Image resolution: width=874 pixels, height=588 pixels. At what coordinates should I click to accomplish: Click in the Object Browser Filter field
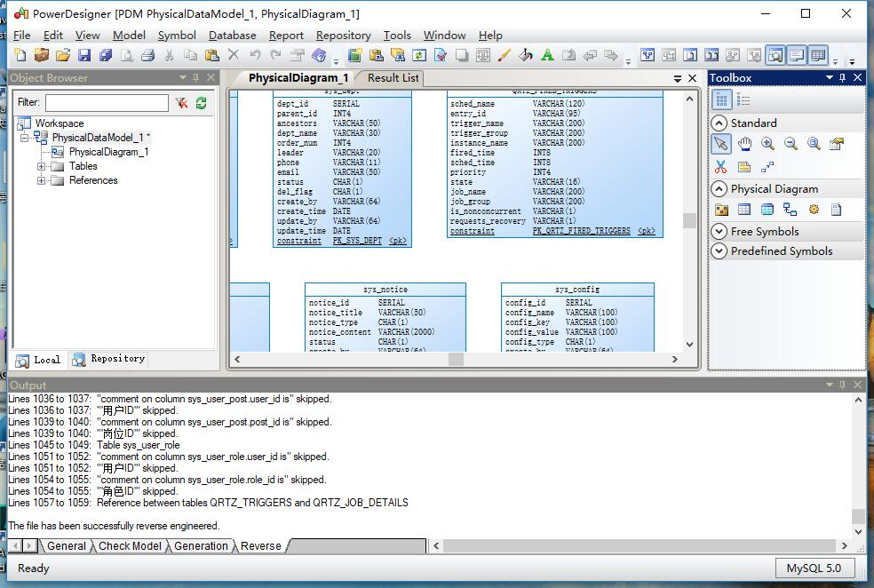(x=107, y=102)
